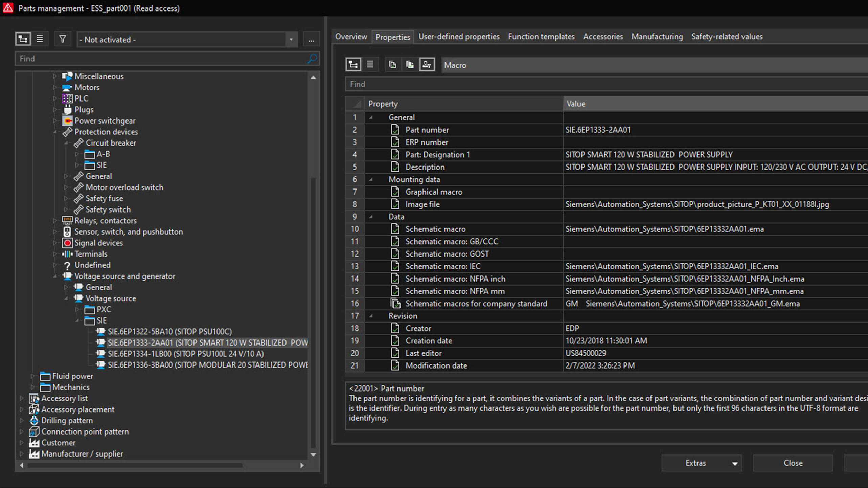Switch left panel to list view icon
Viewport: 868px width, 488px height.
click(40, 39)
